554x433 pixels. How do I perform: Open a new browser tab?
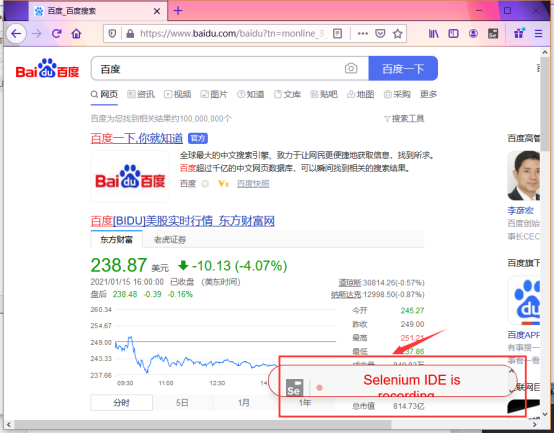pos(178,11)
